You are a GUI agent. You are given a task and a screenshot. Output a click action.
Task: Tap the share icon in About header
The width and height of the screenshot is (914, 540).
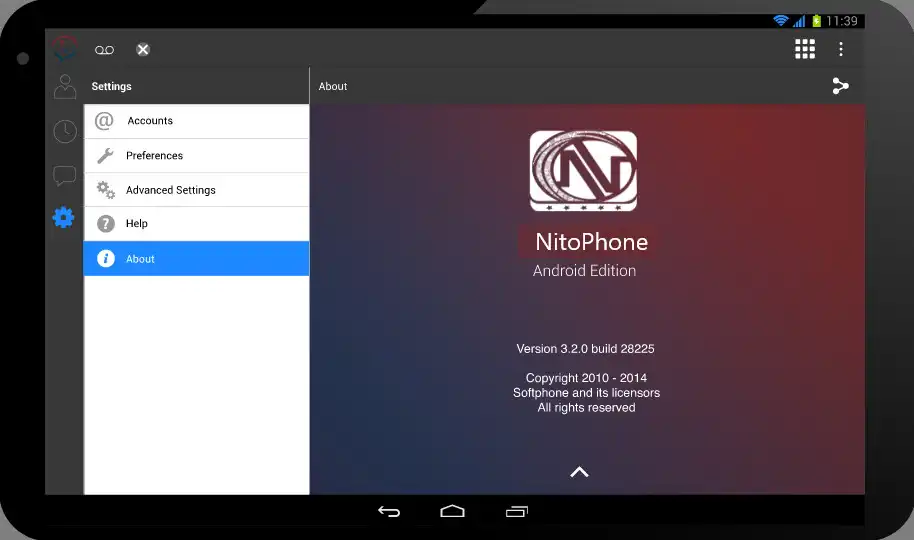pos(840,86)
